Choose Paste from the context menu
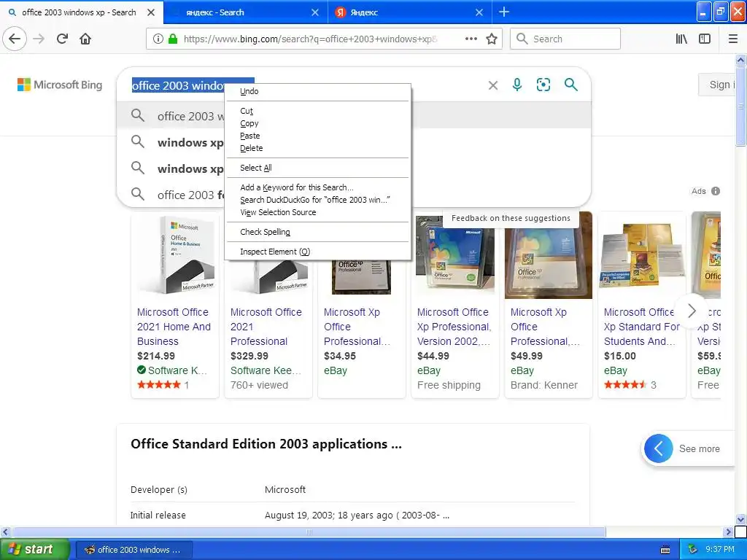Image resolution: width=747 pixels, height=560 pixels. click(x=318, y=136)
